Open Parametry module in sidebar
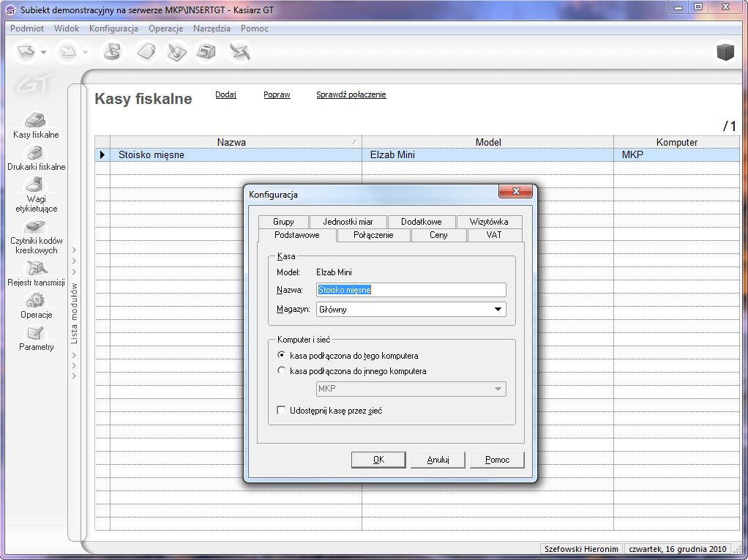 pyautogui.click(x=36, y=333)
